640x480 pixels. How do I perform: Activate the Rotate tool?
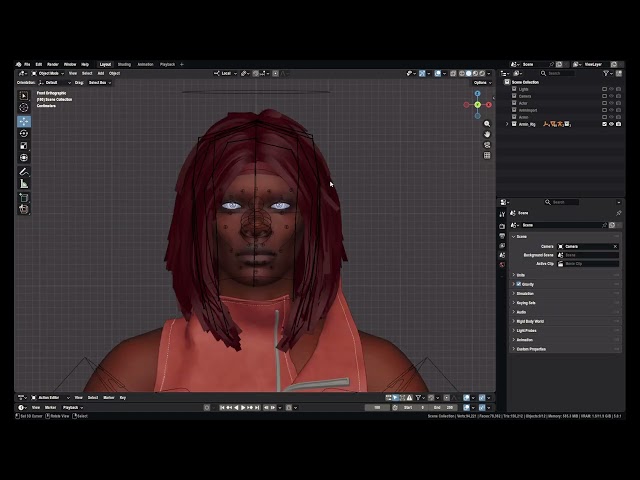point(24,133)
